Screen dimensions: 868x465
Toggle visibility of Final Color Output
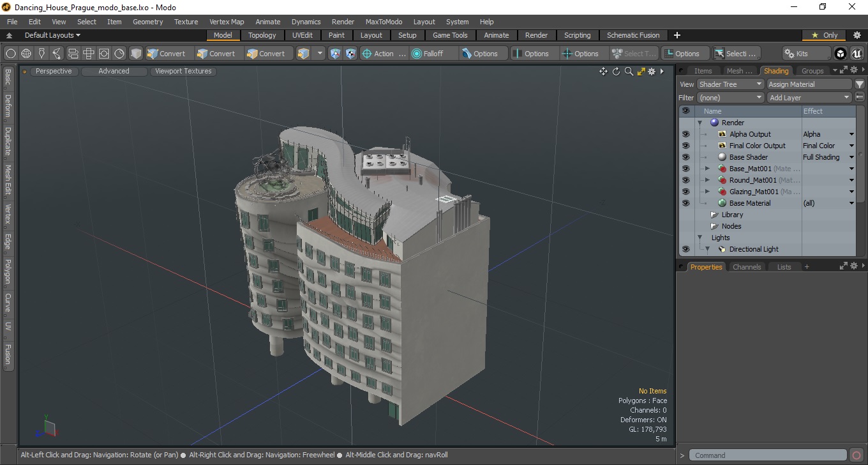(x=685, y=146)
